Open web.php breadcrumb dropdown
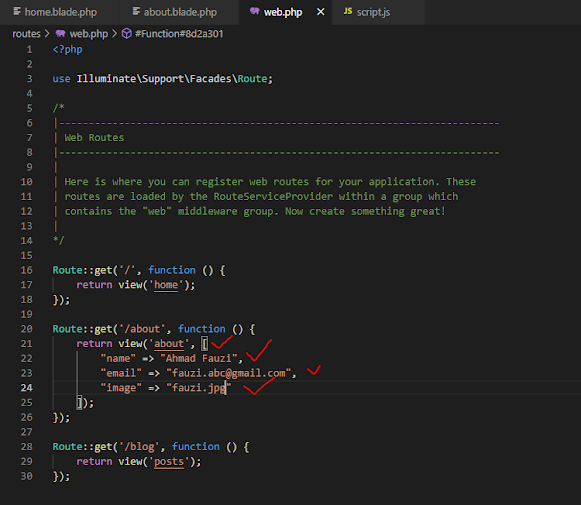Viewport: 581px width, 505px height. [x=89, y=34]
